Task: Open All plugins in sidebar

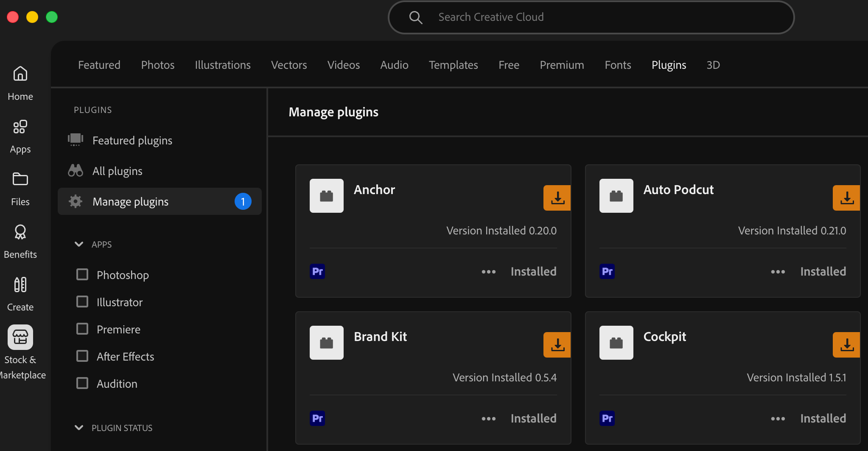Action: pos(160,171)
